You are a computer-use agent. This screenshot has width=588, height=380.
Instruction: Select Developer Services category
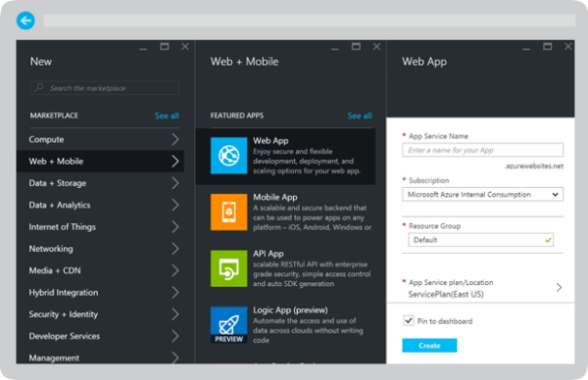click(x=100, y=336)
